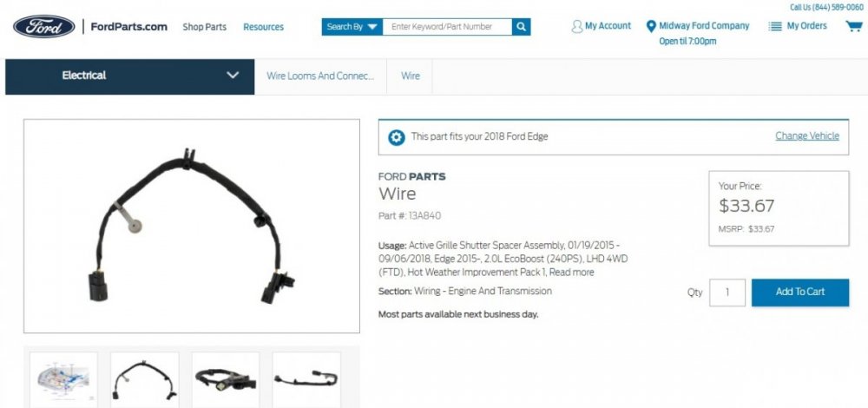The height and width of the screenshot is (408, 868).
Task: Click the magnifying glass search button
Action: [x=521, y=27]
